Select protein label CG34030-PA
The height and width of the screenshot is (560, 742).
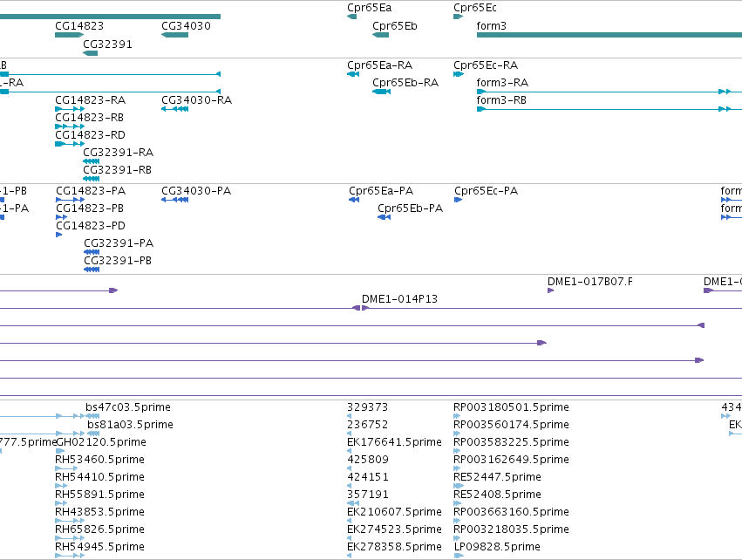click(x=196, y=191)
